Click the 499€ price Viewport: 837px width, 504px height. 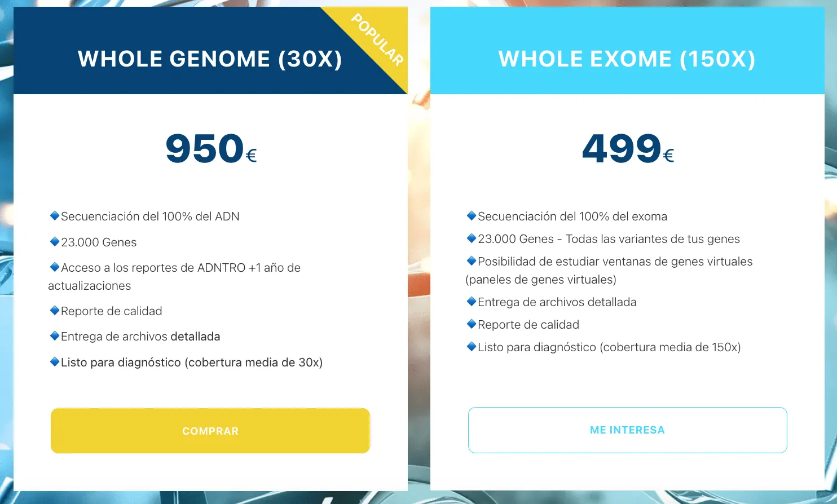[628, 149]
